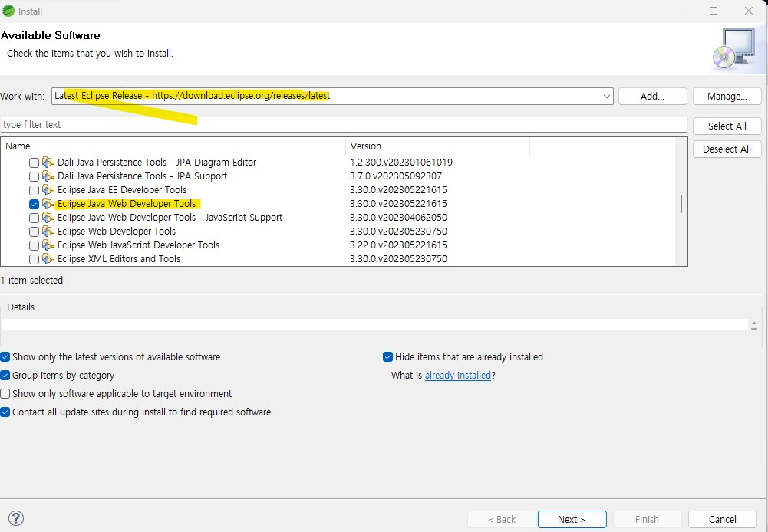Click version 3.30.0.v202304062050
The height and width of the screenshot is (532, 768).
coord(398,217)
